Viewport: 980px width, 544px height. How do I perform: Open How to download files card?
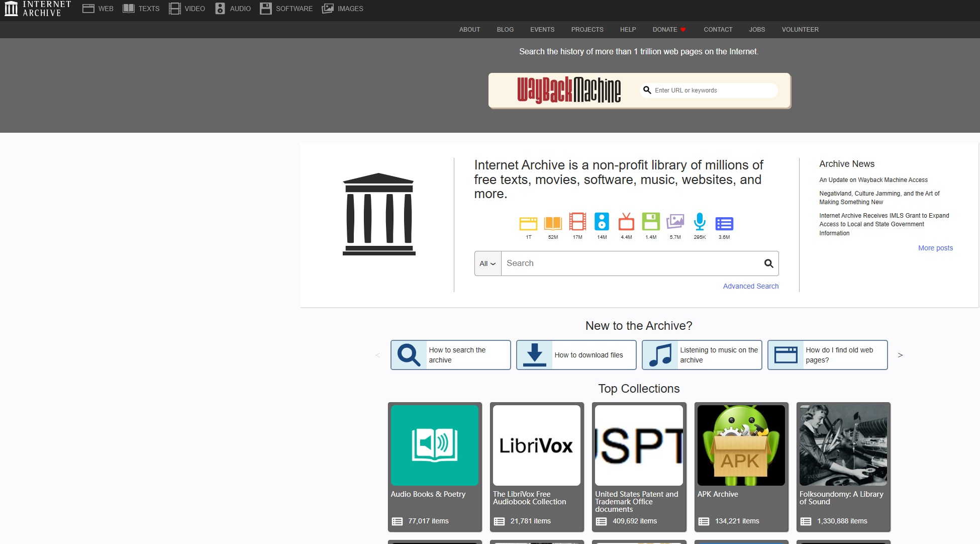click(576, 355)
